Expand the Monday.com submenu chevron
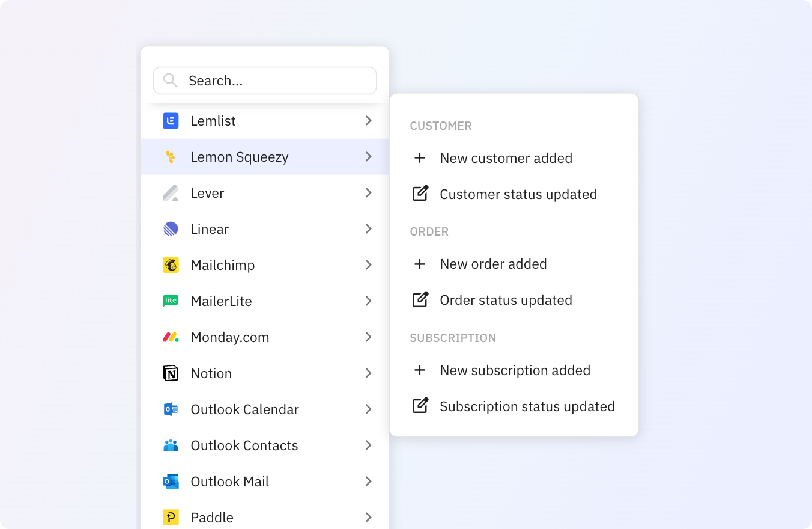 point(369,337)
